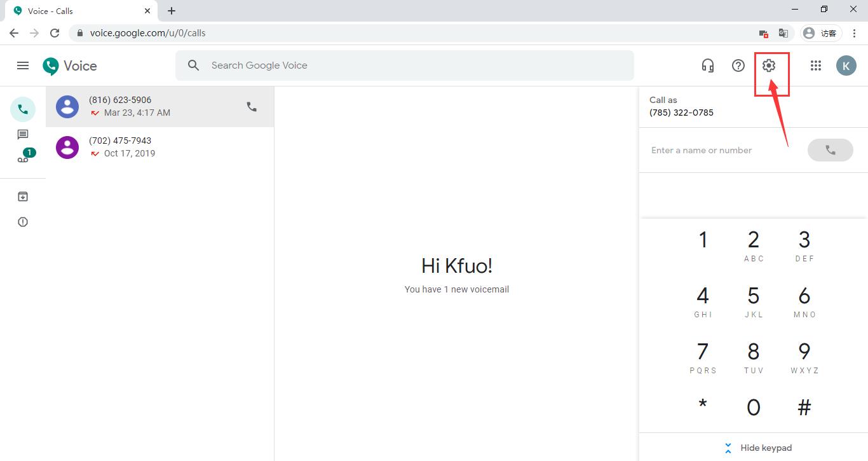This screenshot has height=461, width=868.
Task: Open the Spam sidebar icon
Action: click(x=23, y=222)
